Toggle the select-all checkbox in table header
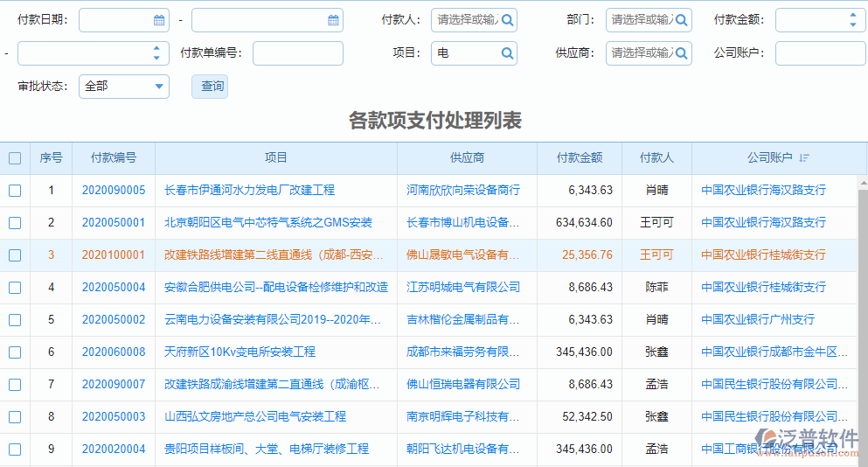Screen dimensions: 868x467 pyautogui.click(x=15, y=158)
